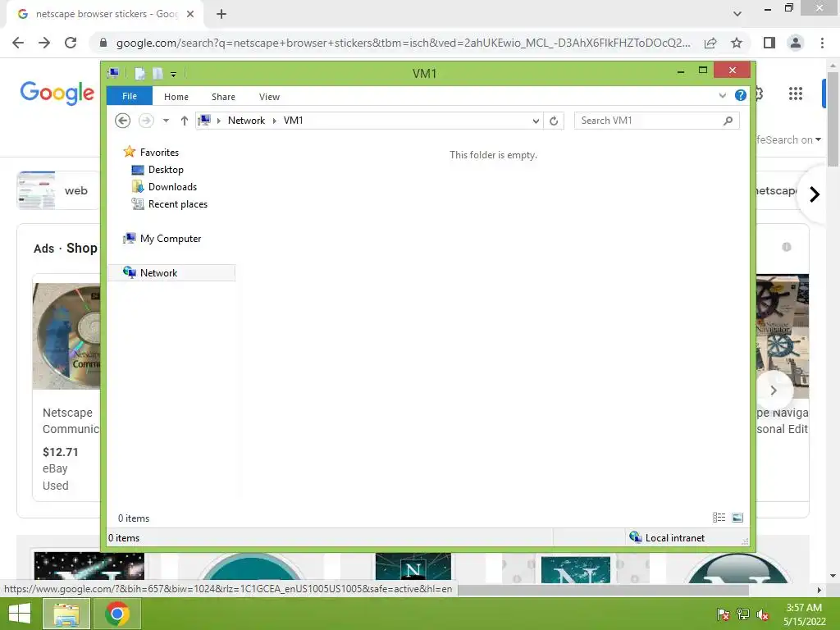Click the Windows Start button

[x=20, y=614]
